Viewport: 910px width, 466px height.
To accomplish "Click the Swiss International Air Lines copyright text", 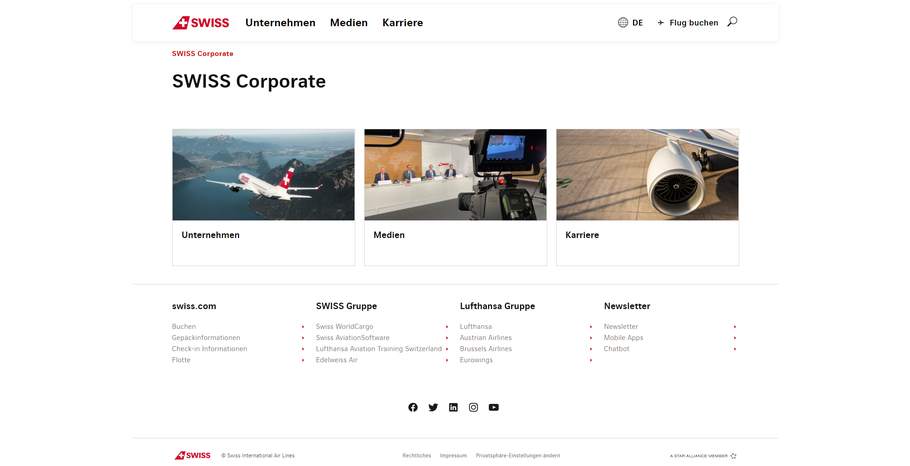I will pyautogui.click(x=258, y=456).
